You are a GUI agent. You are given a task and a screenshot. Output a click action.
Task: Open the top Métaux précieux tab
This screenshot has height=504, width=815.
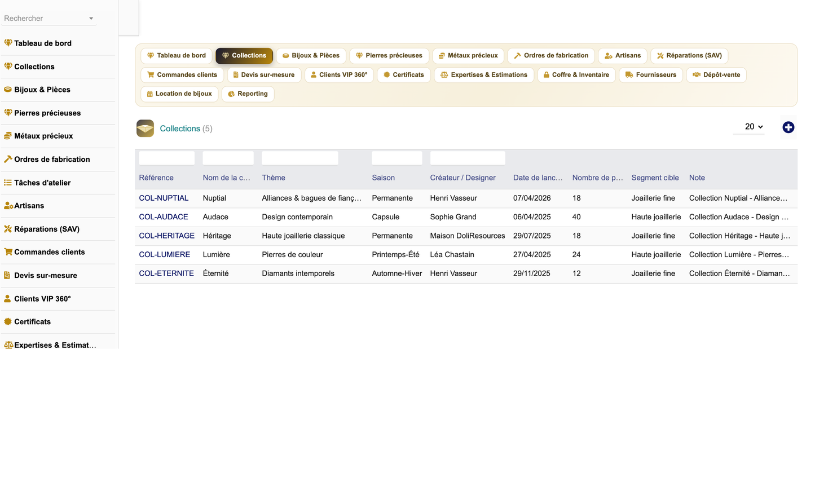468,56
